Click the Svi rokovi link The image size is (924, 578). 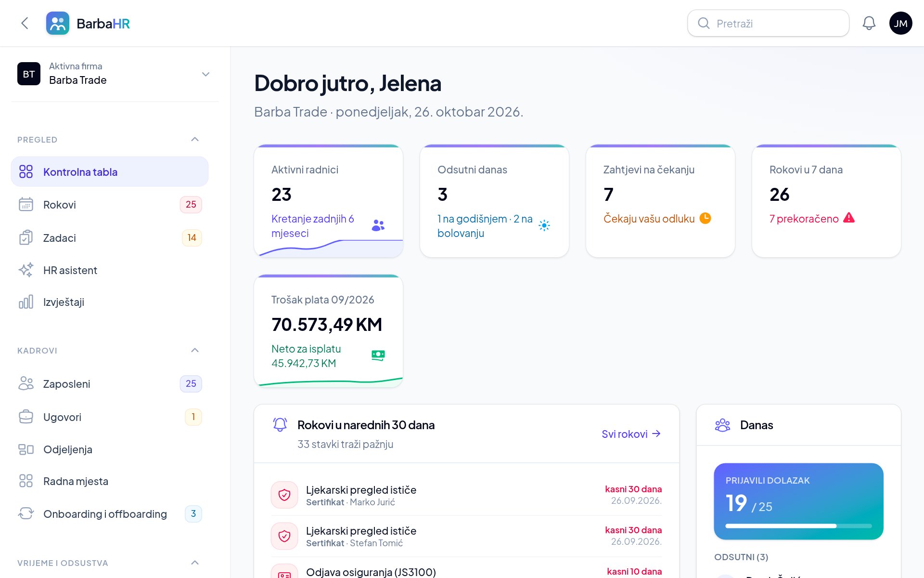coord(631,434)
